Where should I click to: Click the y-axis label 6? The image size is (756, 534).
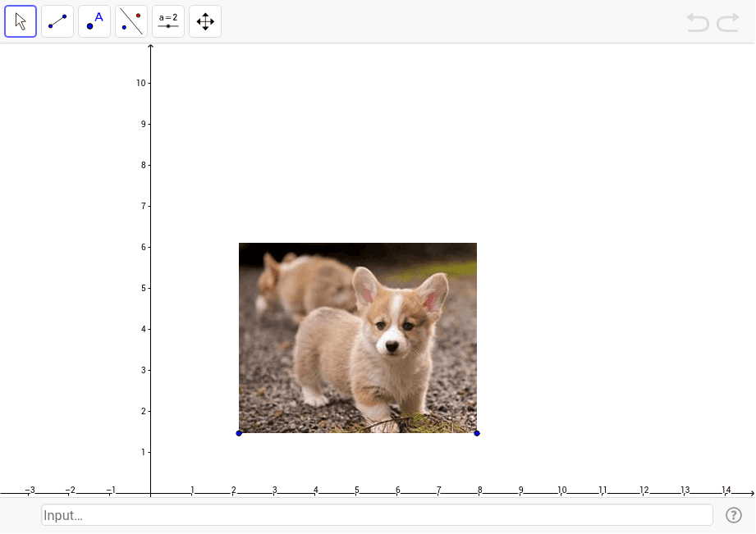[x=143, y=247]
